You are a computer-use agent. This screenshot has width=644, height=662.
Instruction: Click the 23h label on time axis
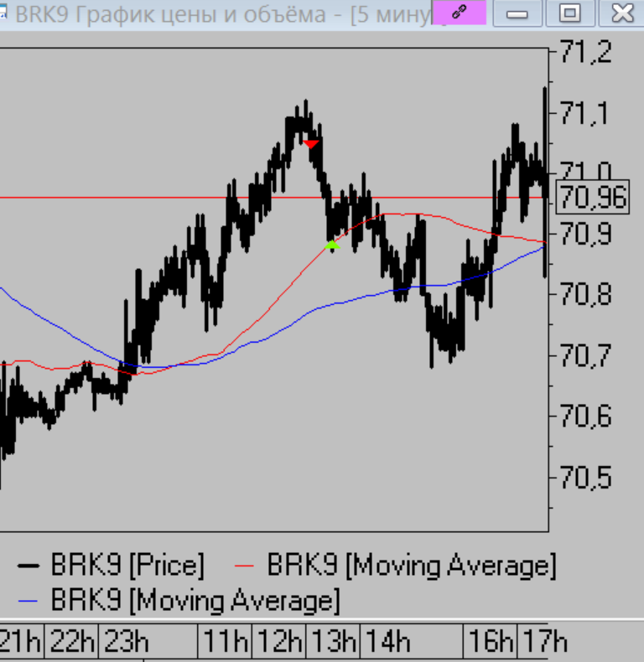[x=126, y=643]
